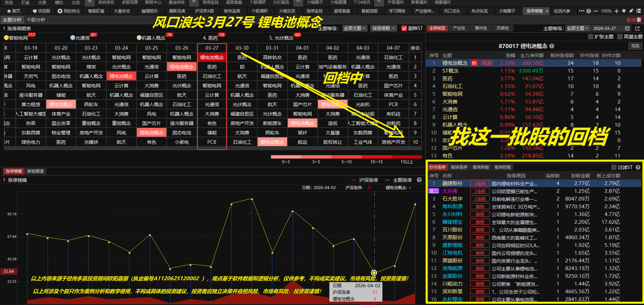Image resolution: width=644 pixels, height=305 pixels.
Task: Open the 按涨停数 sort dropdown
Action: (383, 29)
